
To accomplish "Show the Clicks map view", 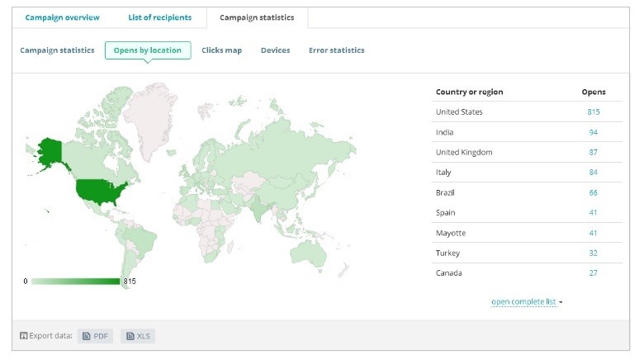I will [221, 50].
